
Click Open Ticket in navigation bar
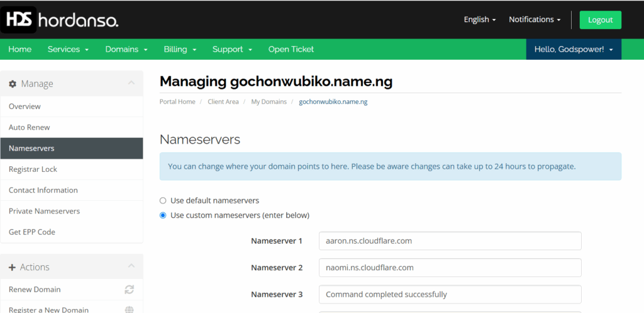(291, 49)
